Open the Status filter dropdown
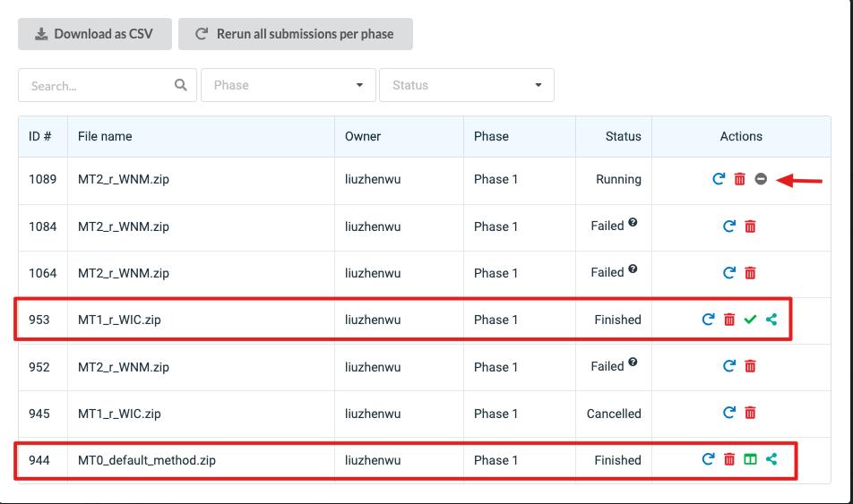The image size is (853, 504). 466,85
